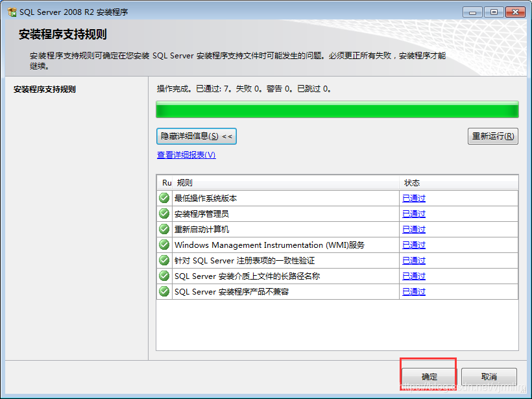Close the SQL Server 2008 R2 setup window
Screen dimensions: 532x399
[515, 12]
